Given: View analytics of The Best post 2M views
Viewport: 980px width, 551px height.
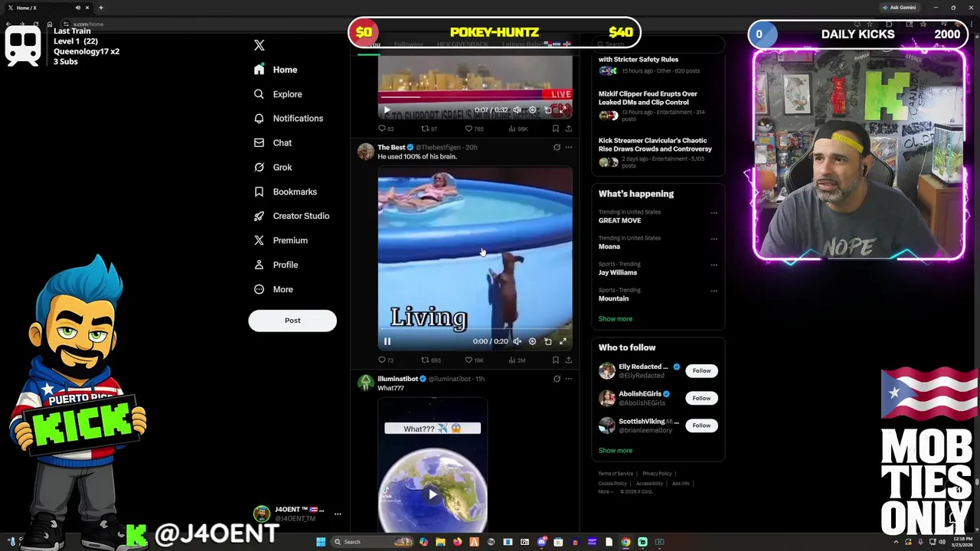Looking at the screenshot, I should point(517,360).
